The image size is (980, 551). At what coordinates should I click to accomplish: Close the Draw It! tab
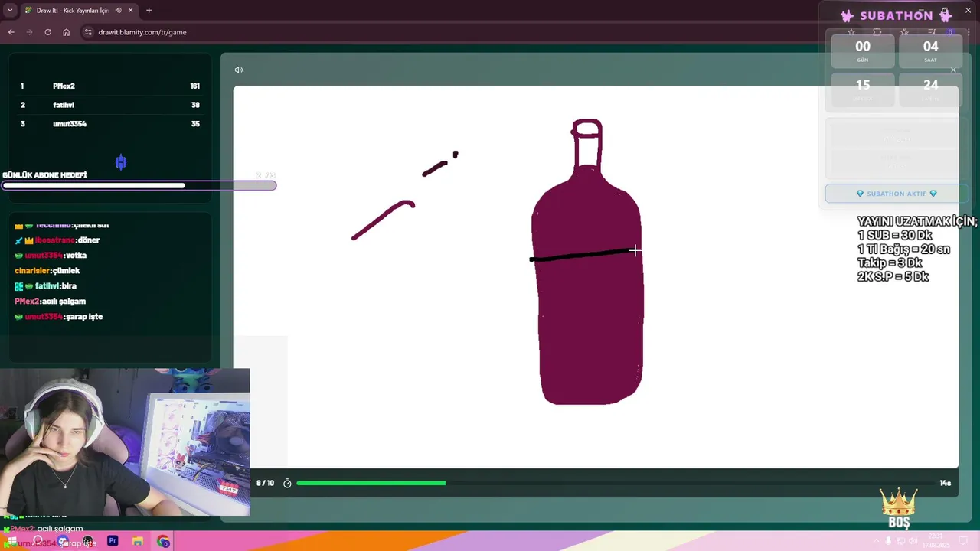[x=130, y=10]
